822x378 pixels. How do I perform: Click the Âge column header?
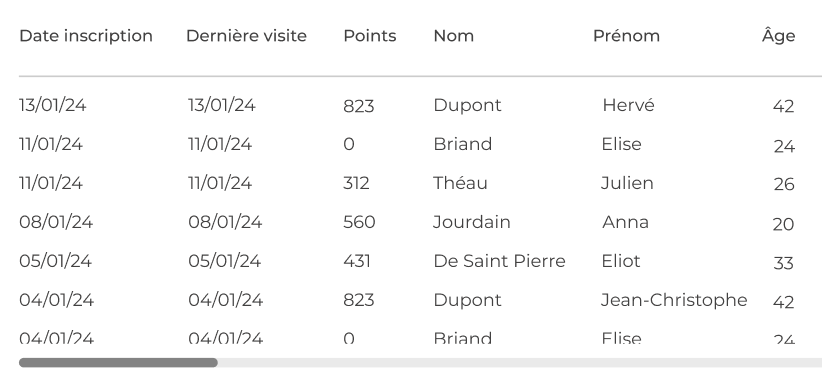[x=778, y=35]
